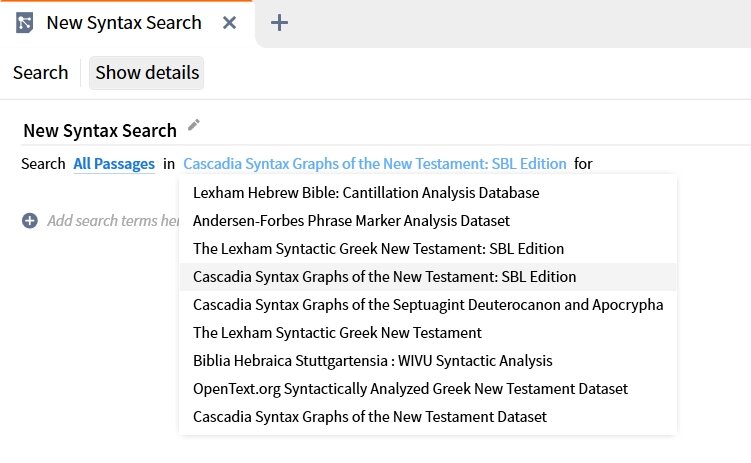Open the Cascadia SBL Edition resource dropdown link
This screenshot has height=463, width=751.
375,164
